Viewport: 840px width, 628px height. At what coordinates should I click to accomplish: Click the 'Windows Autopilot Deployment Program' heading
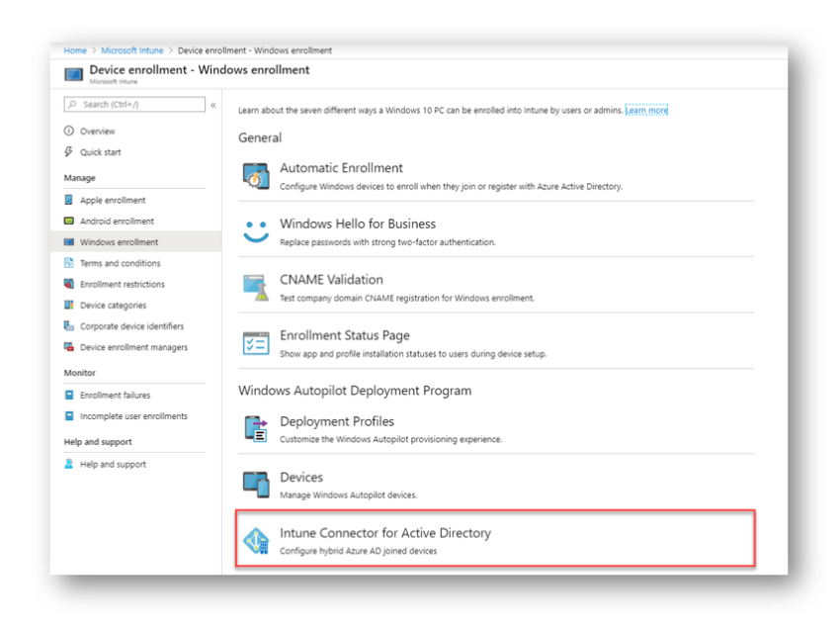click(x=355, y=391)
